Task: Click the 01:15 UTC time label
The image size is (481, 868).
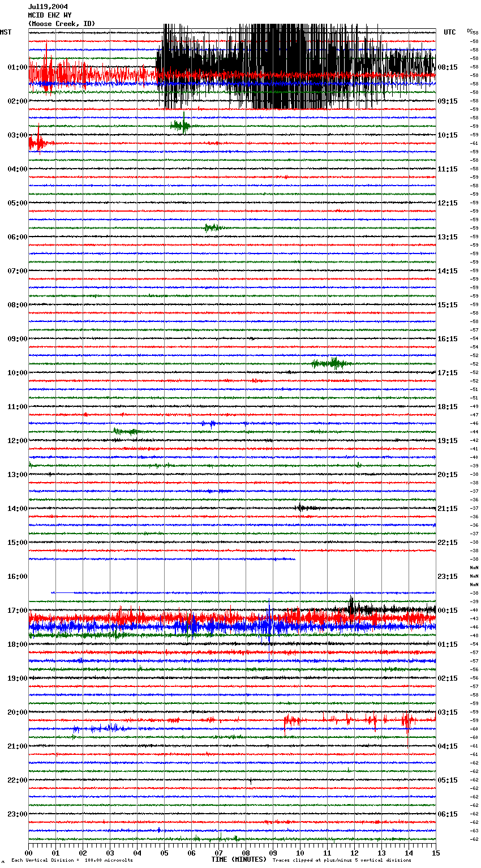Action: pos(448,644)
